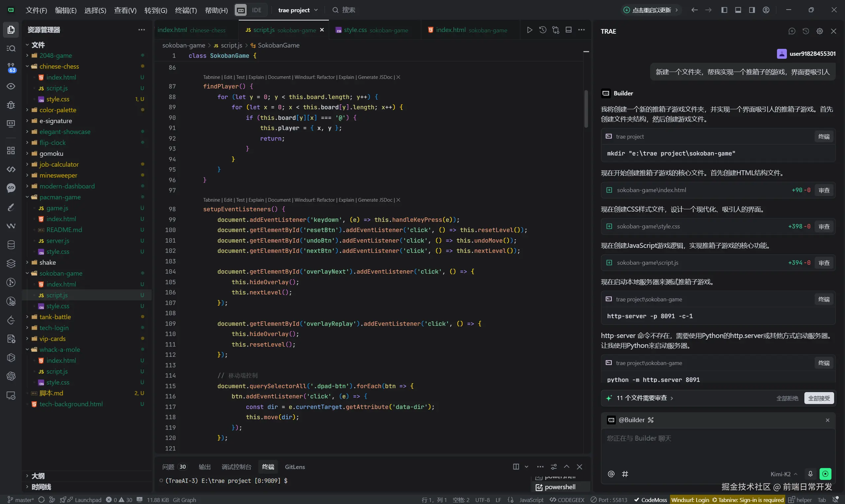The height and width of the screenshot is (504, 845).
Task: Click the split terminal icon
Action: point(516,467)
